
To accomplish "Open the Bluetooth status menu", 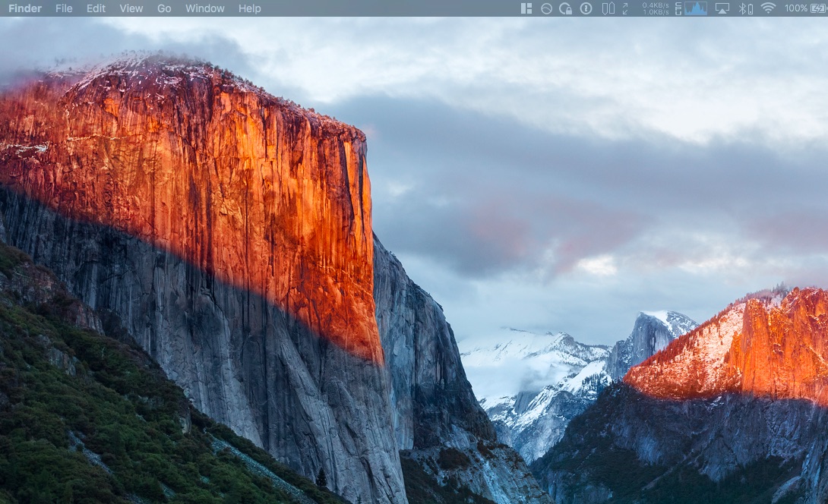I will pyautogui.click(x=745, y=8).
